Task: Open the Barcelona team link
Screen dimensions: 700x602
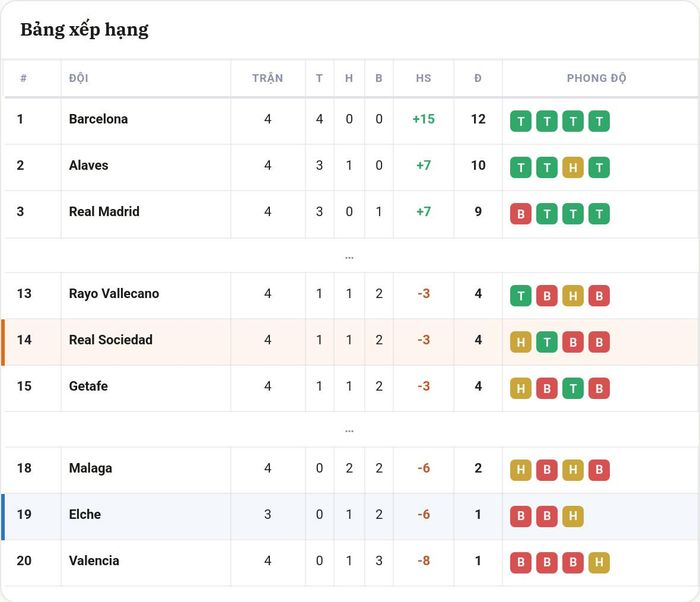Action: coord(98,119)
